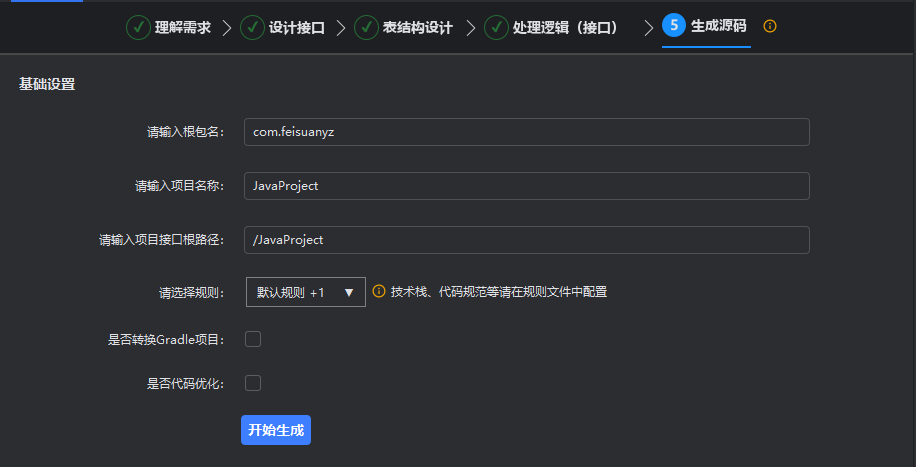
Task: Click the triangle arrow in the rule selector
Action: [349, 293]
